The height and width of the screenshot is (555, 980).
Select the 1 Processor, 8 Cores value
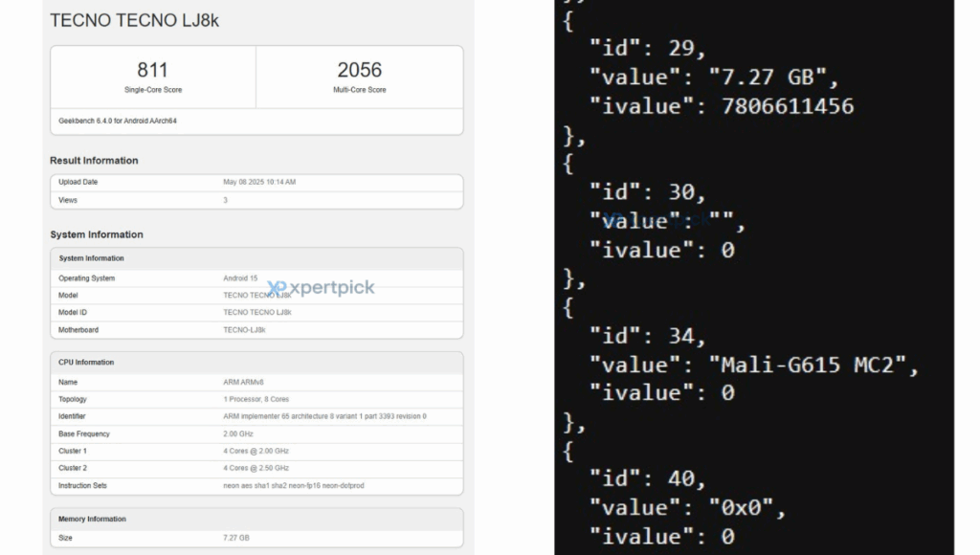256,399
